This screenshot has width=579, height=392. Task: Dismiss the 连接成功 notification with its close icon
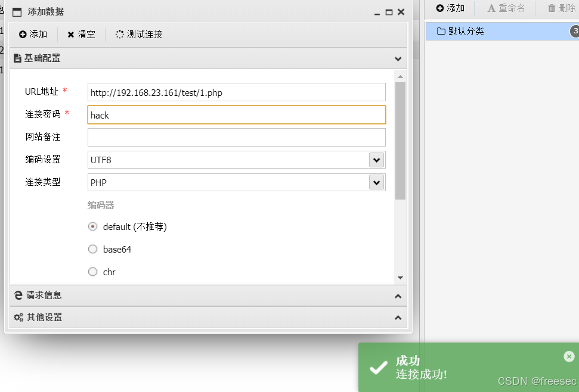[x=569, y=356]
